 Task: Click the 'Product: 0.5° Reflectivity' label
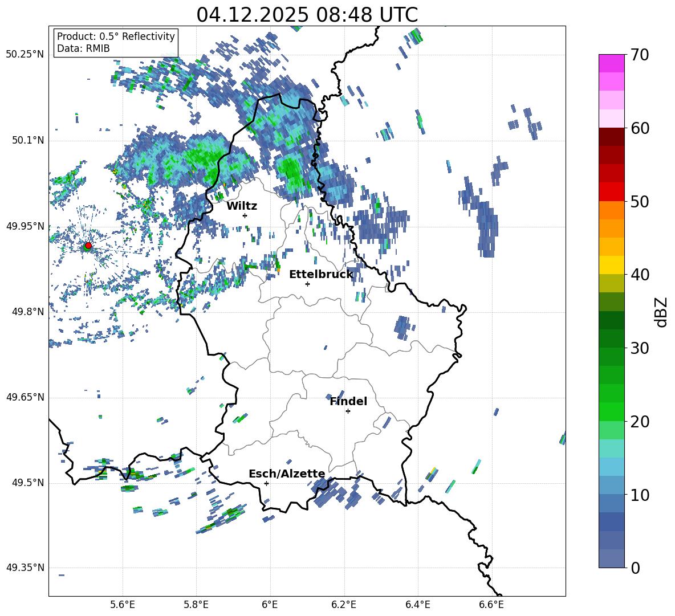[x=116, y=36]
